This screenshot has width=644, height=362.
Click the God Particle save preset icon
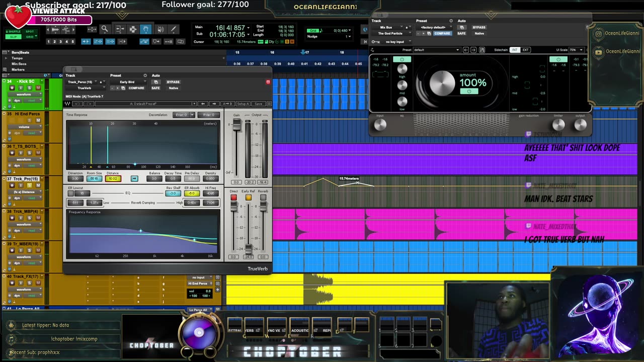[482, 50]
